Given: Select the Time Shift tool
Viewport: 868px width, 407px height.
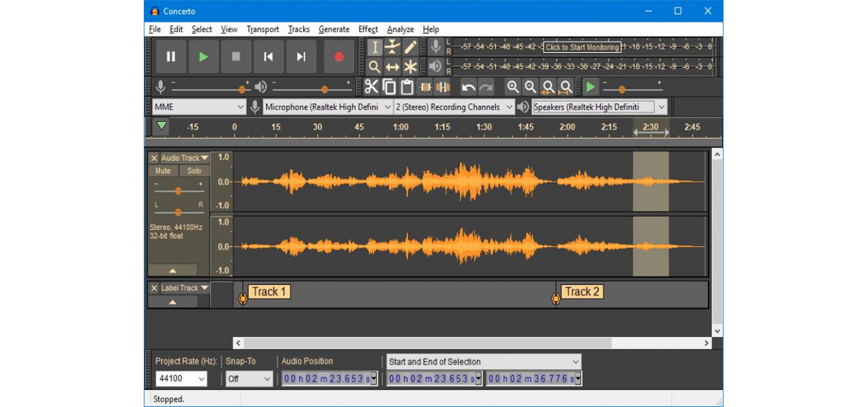Looking at the screenshot, I should tap(393, 66).
